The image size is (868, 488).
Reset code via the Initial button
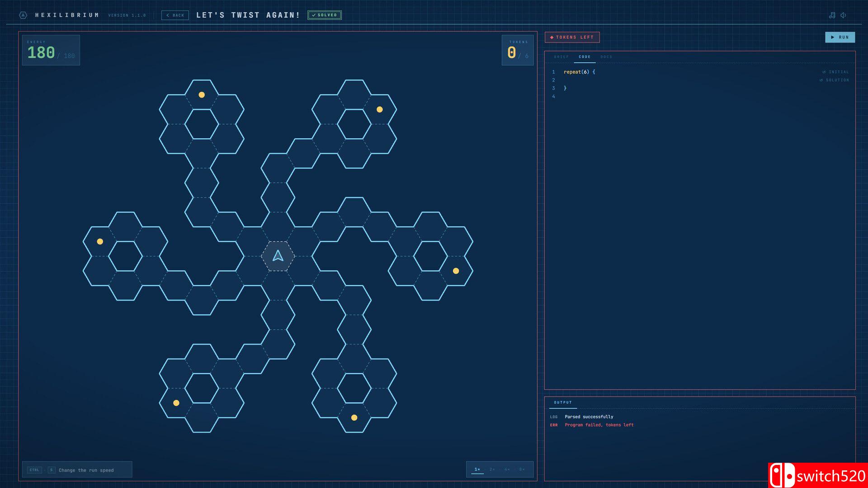(835, 72)
